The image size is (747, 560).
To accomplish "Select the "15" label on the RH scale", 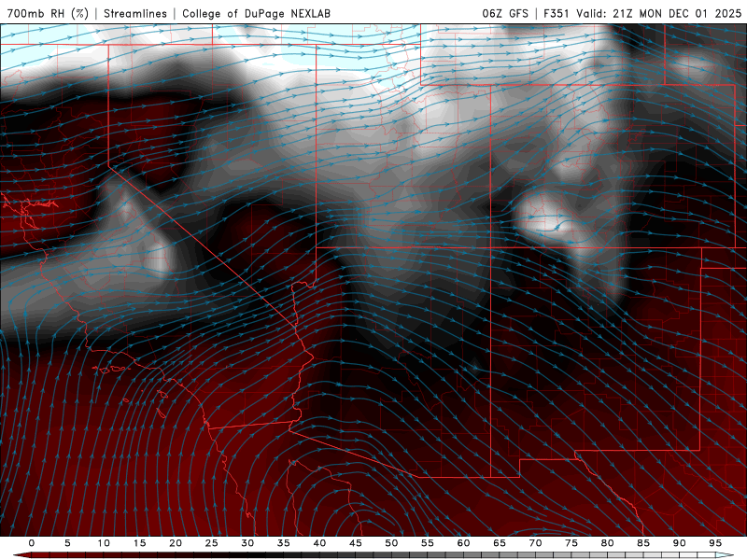I will [139, 543].
